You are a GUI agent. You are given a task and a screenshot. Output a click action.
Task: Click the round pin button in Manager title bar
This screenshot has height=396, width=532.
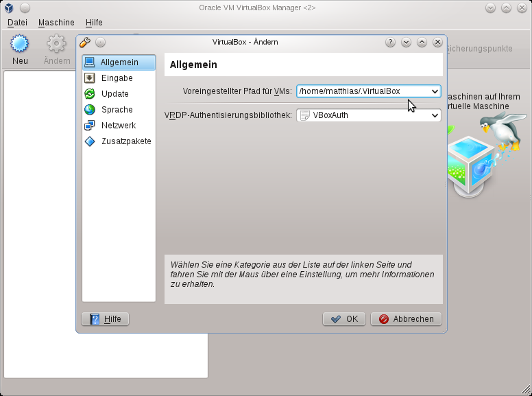click(25, 8)
